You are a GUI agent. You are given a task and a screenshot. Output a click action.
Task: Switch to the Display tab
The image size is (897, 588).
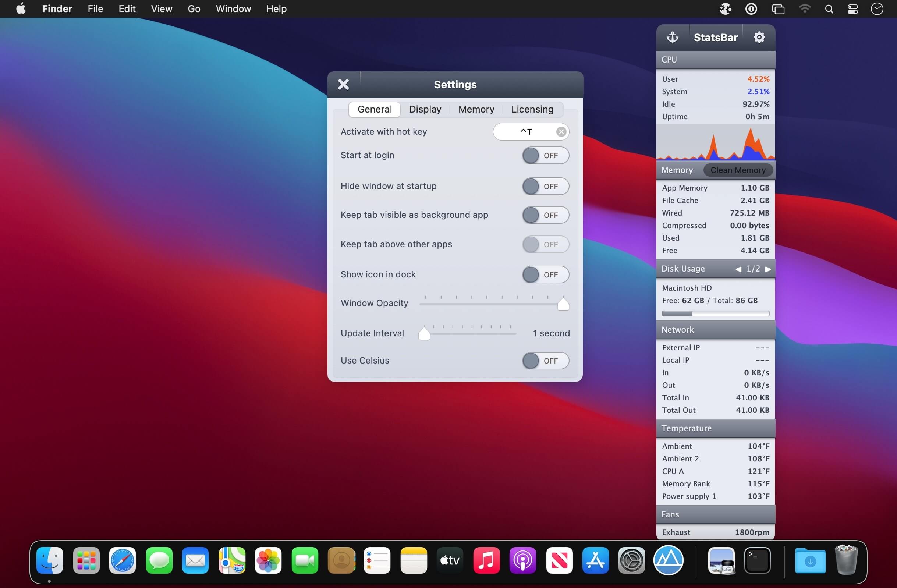click(425, 109)
